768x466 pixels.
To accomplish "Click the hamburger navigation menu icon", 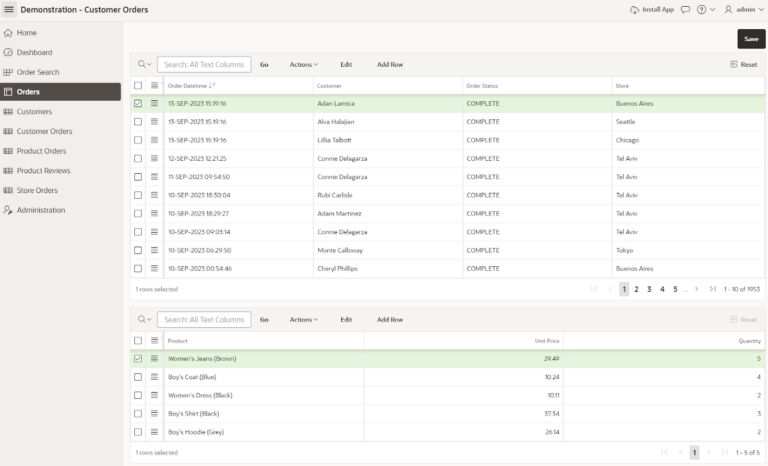I will tap(9, 9).
